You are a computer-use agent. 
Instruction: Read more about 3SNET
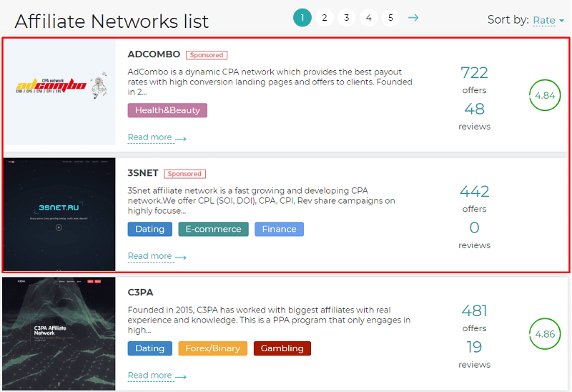pyautogui.click(x=149, y=256)
